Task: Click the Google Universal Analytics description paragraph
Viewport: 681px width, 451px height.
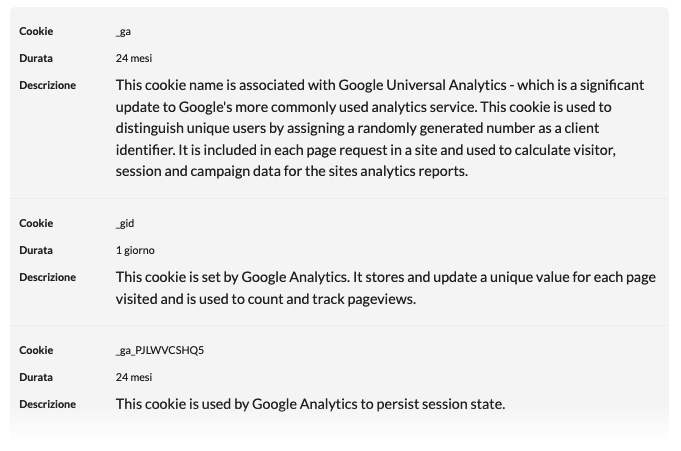Action: point(380,128)
